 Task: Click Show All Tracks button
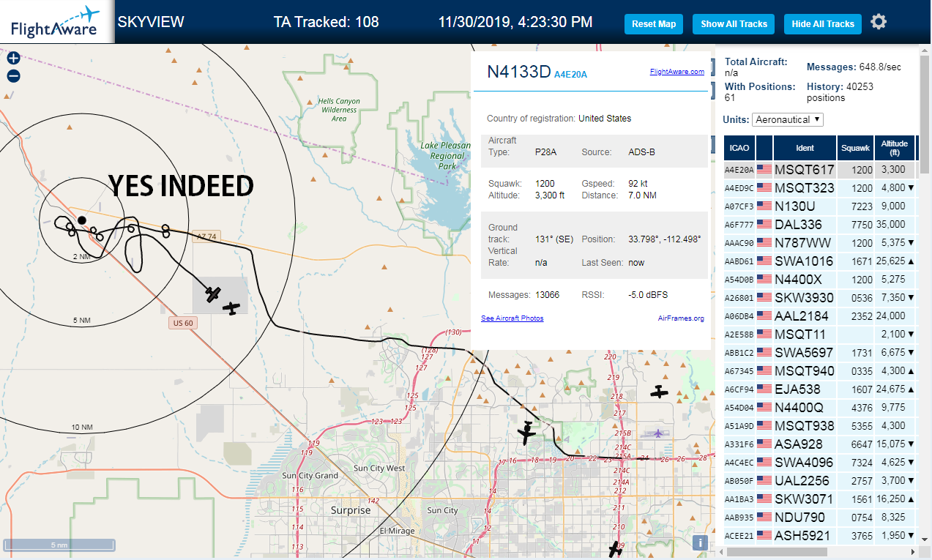click(x=734, y=23)
